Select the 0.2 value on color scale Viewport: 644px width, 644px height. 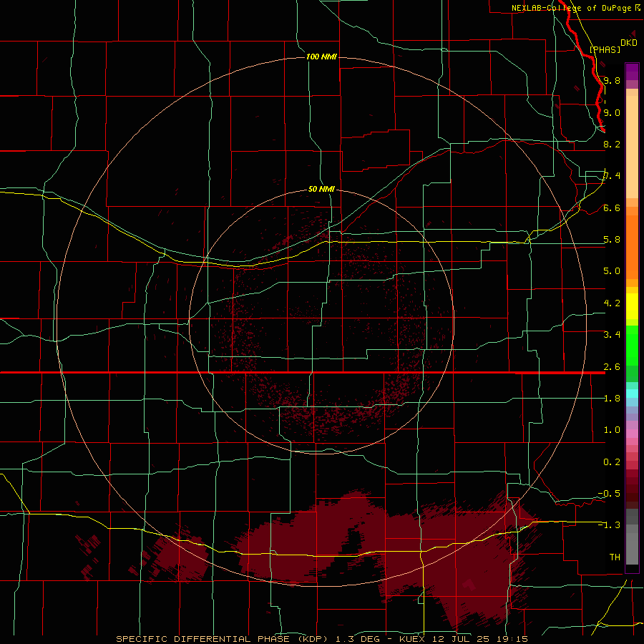pyautogui.click(x=612, y=462)
